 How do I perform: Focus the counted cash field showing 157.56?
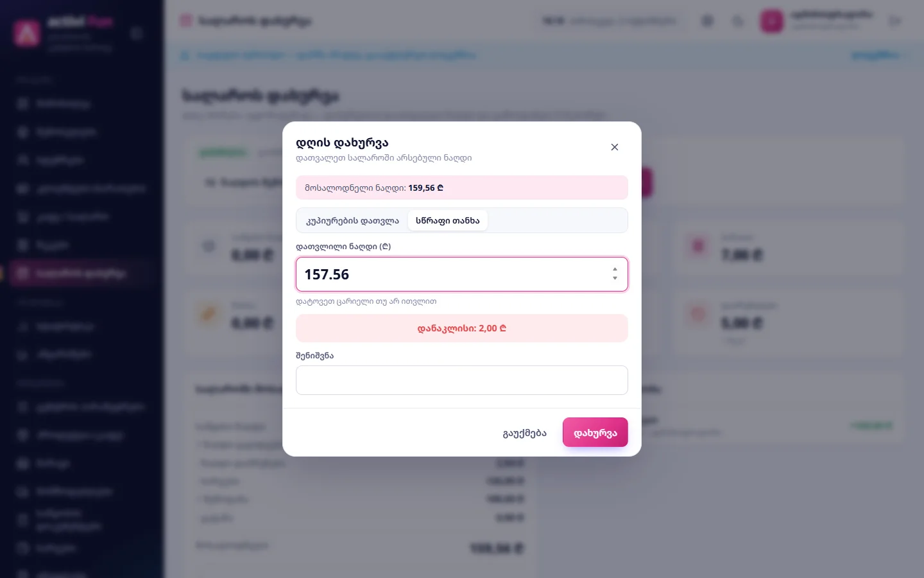[462, 274]
